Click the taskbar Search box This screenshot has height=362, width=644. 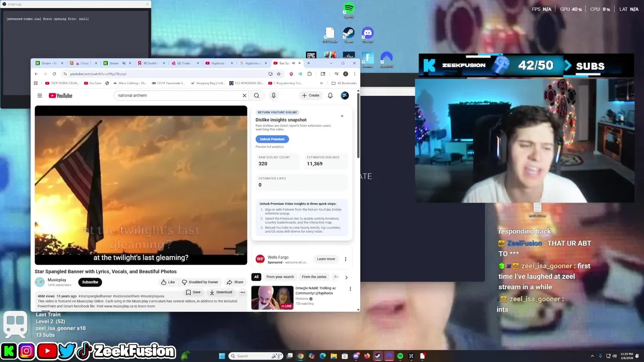256,356
